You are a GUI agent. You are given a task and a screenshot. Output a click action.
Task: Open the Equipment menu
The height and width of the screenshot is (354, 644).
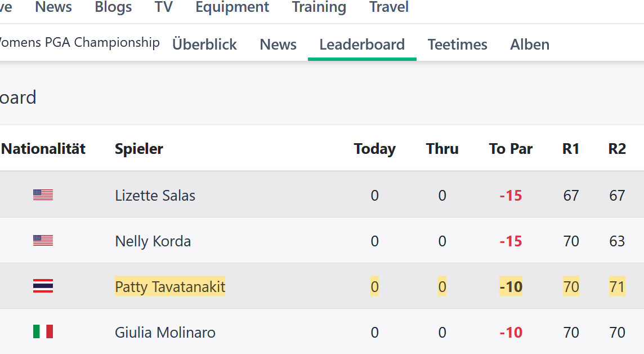(232, 7)
